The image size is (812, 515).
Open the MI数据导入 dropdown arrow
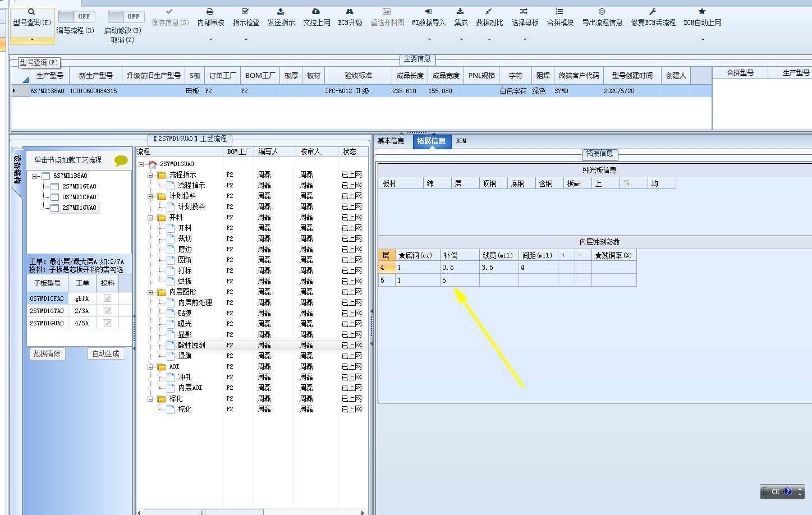[x=429, y=39]
